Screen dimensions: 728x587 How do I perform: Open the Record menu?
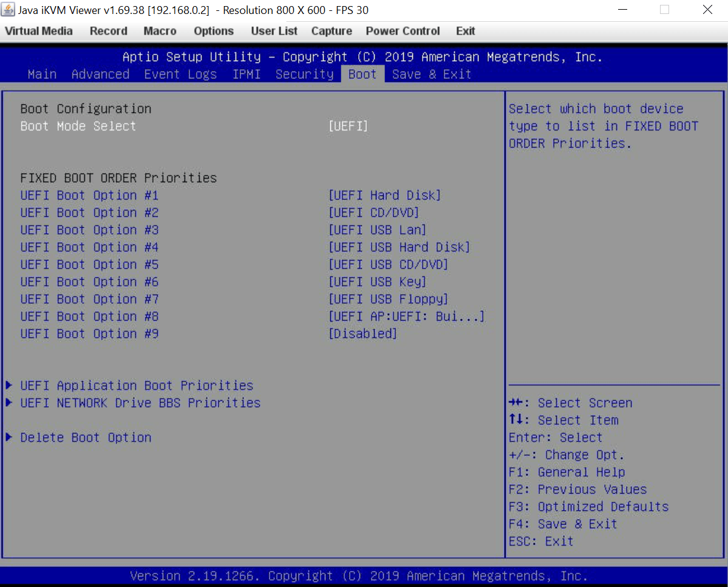pos(108,31)
